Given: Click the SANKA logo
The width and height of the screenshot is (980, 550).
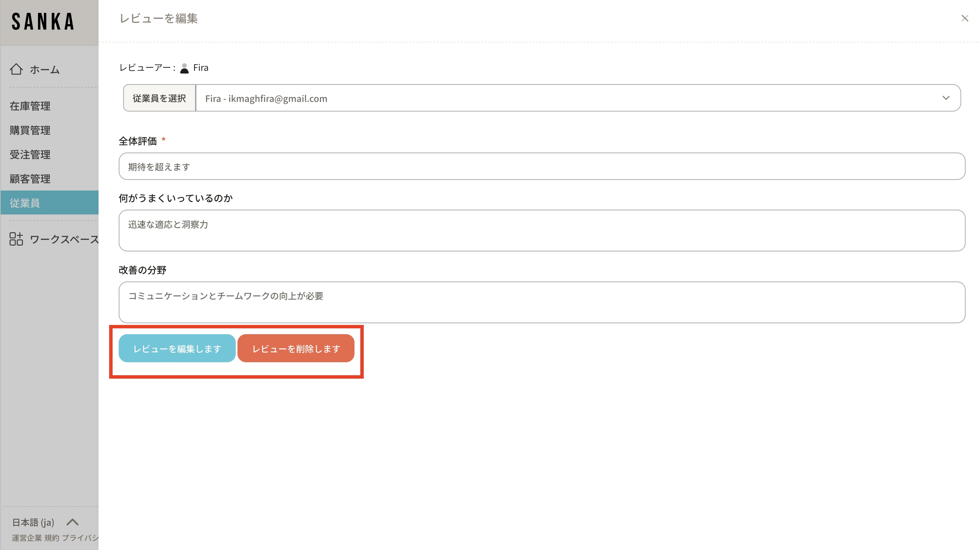Looking at the screenshot, I should 43,22.
